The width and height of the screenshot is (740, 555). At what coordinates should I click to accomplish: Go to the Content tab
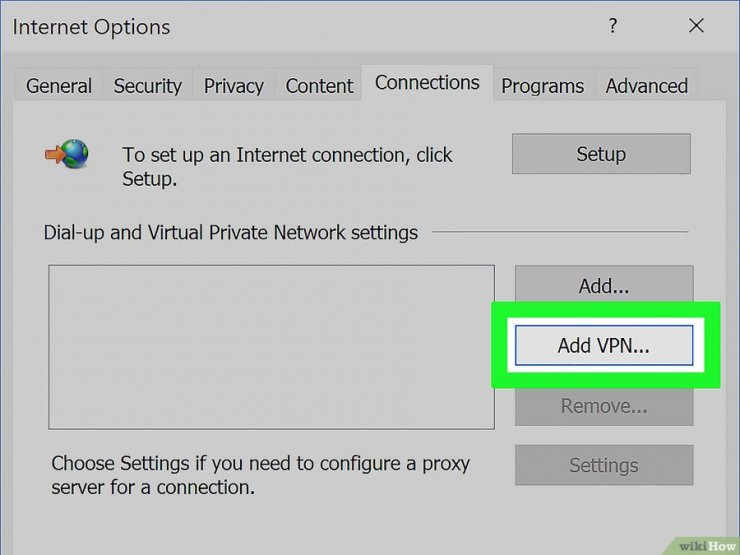click(x=319, y=85)
